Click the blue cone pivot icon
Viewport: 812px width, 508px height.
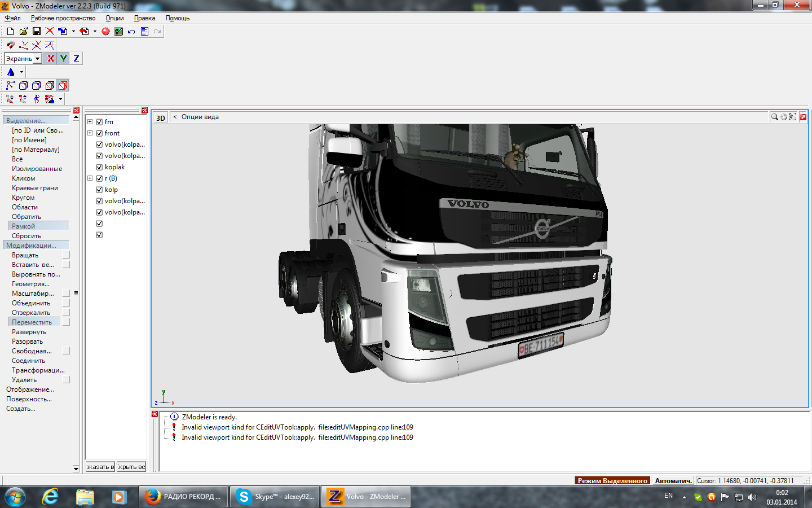[11, 72]
